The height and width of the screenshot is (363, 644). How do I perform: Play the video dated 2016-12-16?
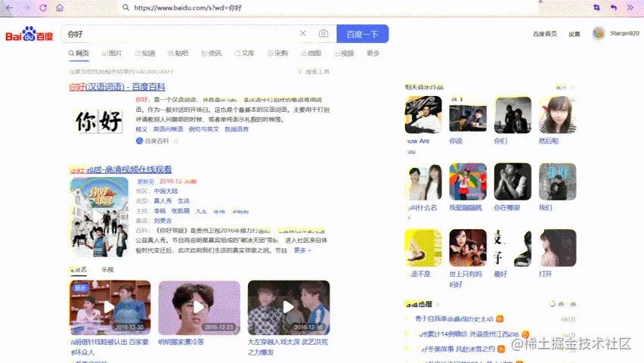point(289,308)
